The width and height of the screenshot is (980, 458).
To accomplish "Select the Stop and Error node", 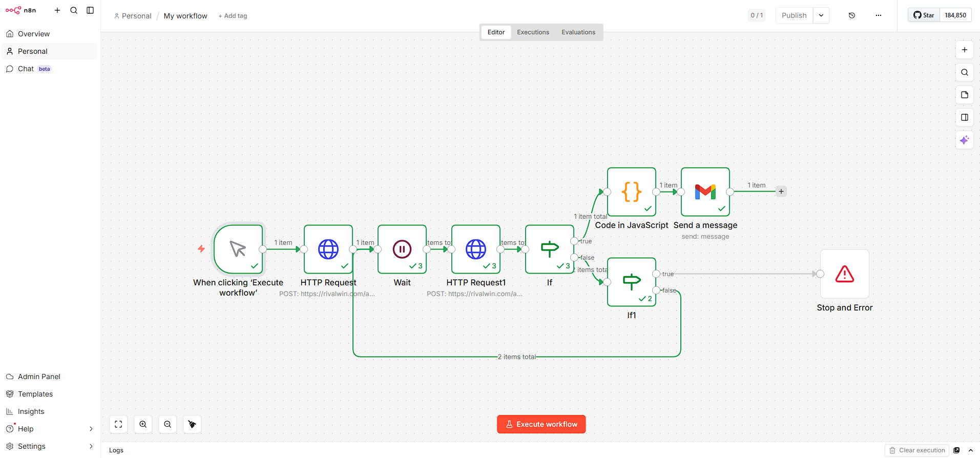I will point(844,274).
